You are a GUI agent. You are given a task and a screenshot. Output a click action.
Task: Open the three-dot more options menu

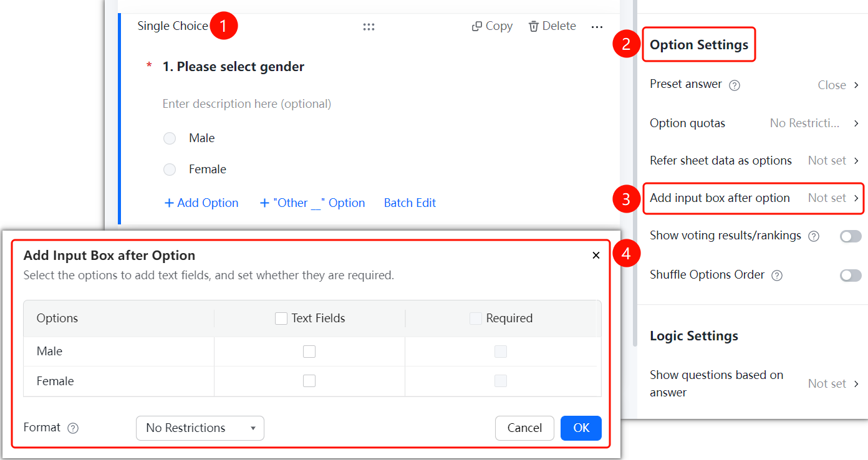[597, 27]
